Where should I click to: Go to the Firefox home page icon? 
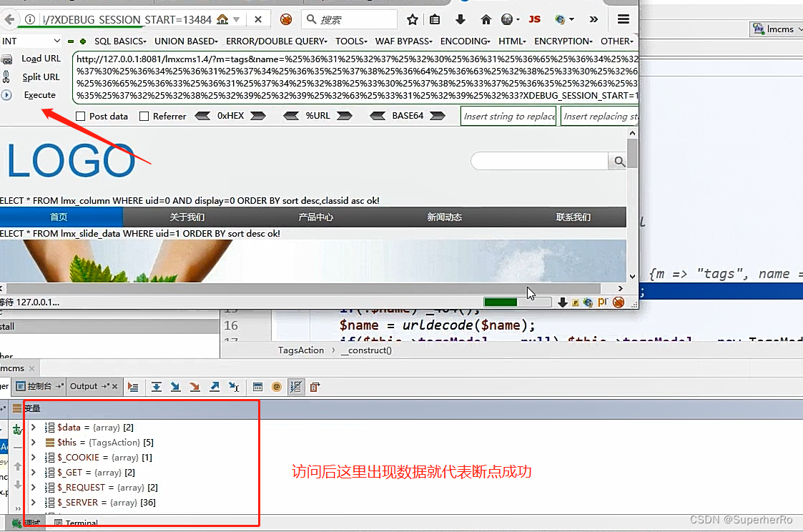pyautogui.click(x=486, y=19)
